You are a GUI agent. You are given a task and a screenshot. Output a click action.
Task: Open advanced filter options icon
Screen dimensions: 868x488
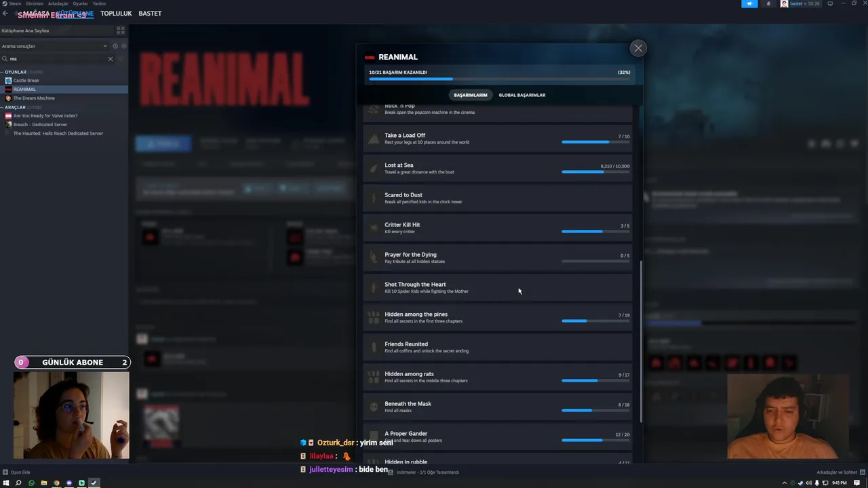coord(121,59)
